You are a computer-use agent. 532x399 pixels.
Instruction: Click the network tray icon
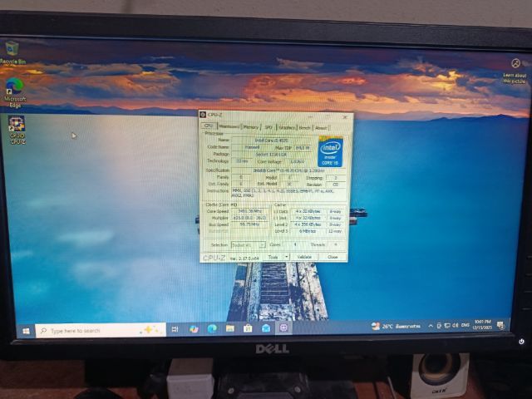coord(447,325)
